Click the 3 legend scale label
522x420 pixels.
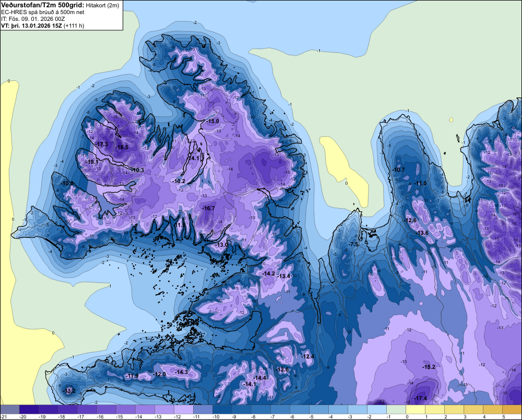pos(465,417)
